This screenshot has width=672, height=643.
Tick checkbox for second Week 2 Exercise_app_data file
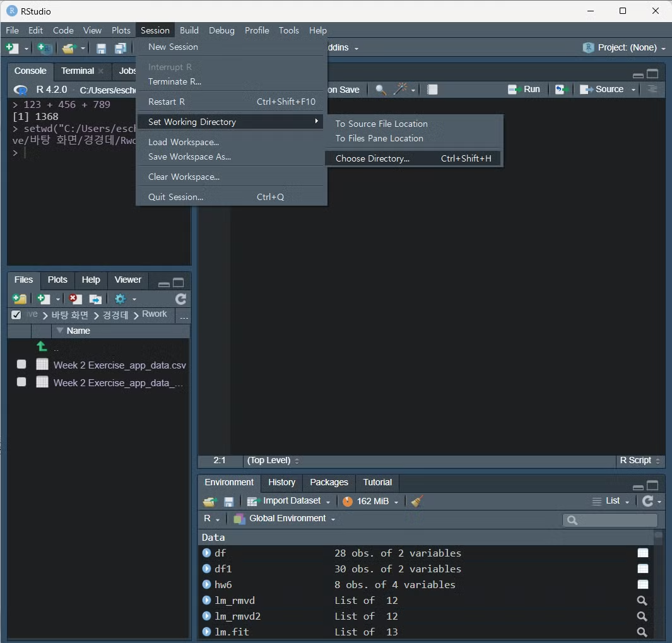click(x=21, y=382)
